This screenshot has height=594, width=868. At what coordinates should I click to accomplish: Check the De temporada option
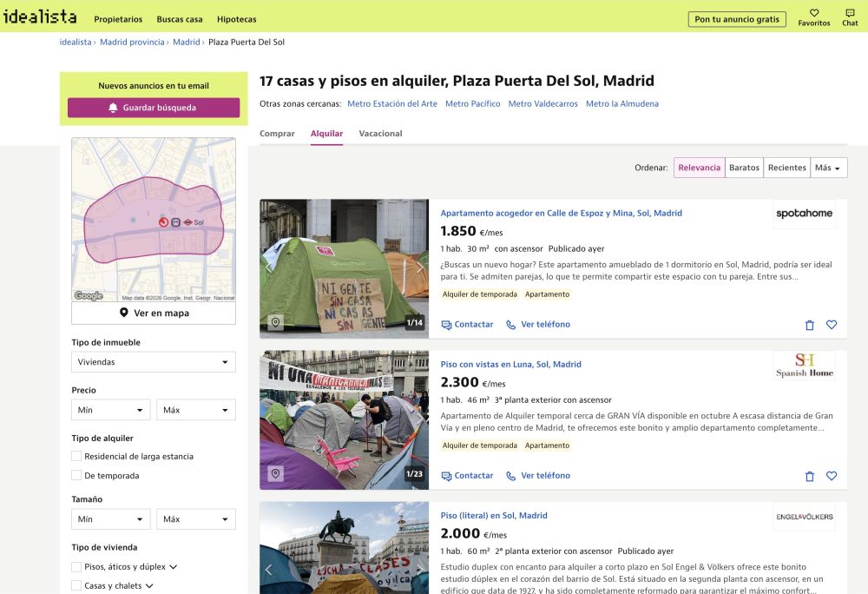point(76,475)
